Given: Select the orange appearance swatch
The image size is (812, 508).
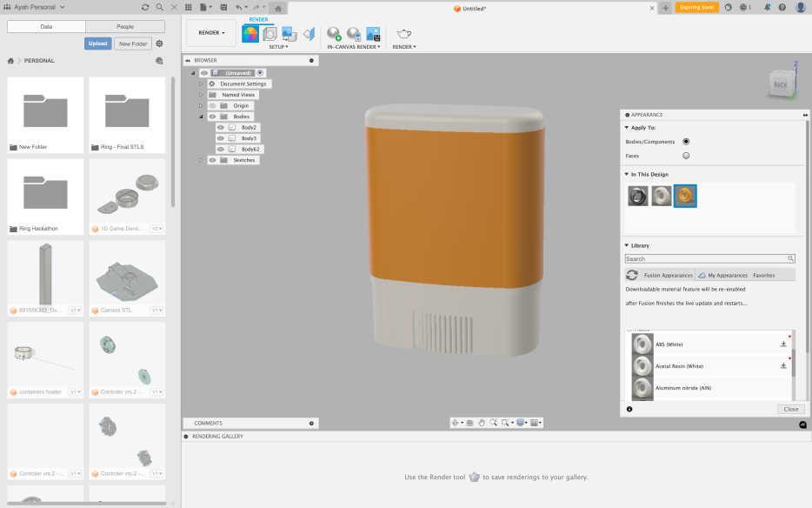Looking at the screenshot, I should coord(685,197).
